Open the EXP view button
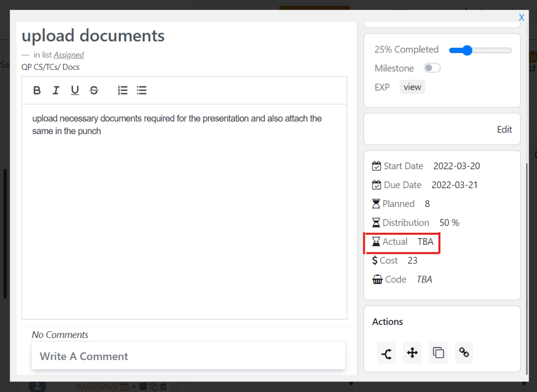This screenshot has height=392, width=537. pyautogui.click(x=412, y=87)
